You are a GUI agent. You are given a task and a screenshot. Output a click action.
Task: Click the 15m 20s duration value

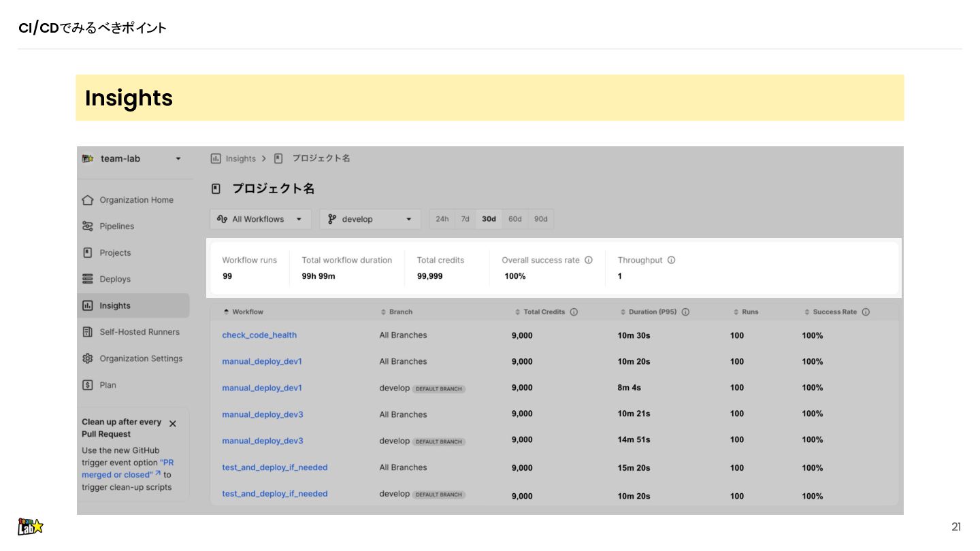pos(634,468)
